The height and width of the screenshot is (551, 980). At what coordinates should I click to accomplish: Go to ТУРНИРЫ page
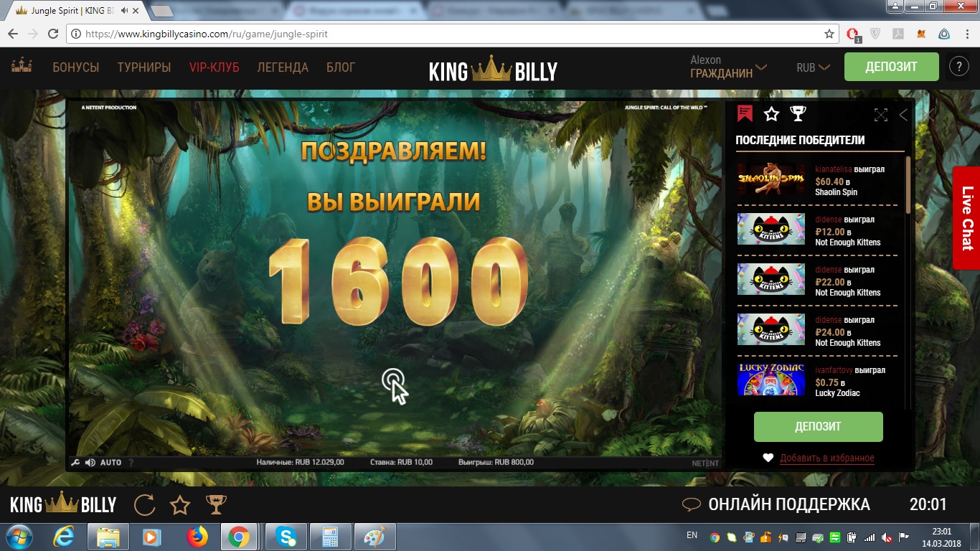(144, 67)
